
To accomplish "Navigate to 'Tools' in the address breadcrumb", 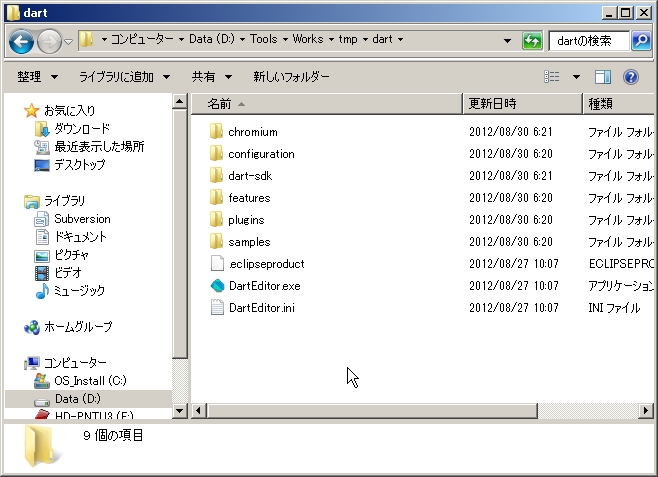I will tap(264, 39).
